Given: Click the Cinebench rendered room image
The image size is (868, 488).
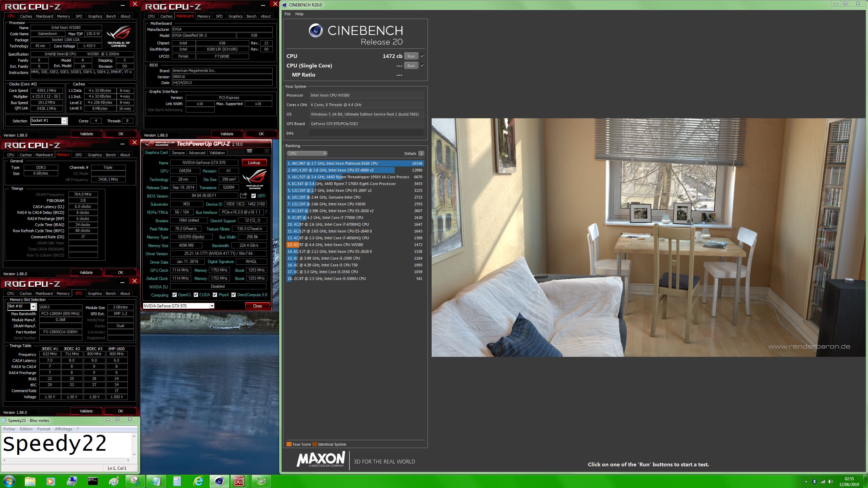Looking at the screenshot, I should [648, 237].
